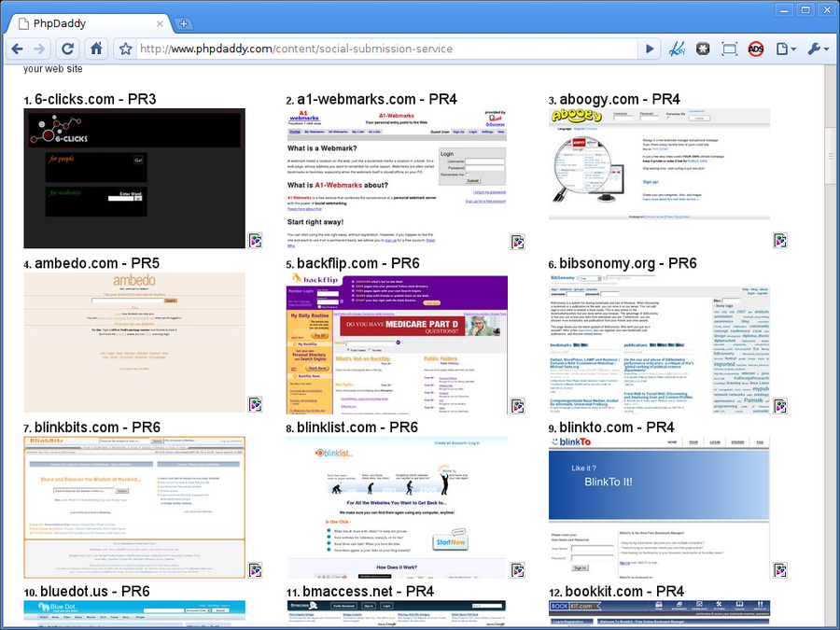Go back to the previous page

pos(17,49)
